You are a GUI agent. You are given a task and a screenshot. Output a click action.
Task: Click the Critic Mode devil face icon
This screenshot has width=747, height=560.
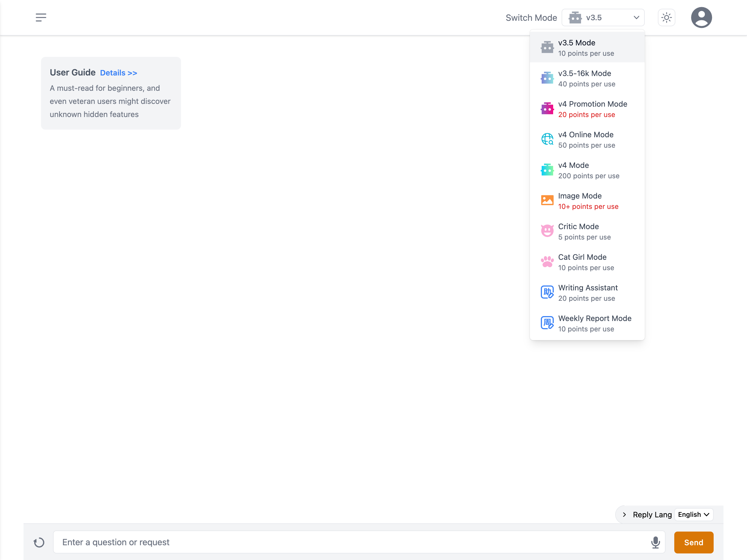coord(547,231)
